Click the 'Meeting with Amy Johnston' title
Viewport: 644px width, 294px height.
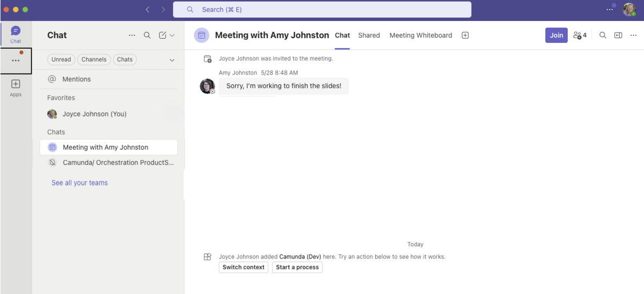(x=272, y=35)
